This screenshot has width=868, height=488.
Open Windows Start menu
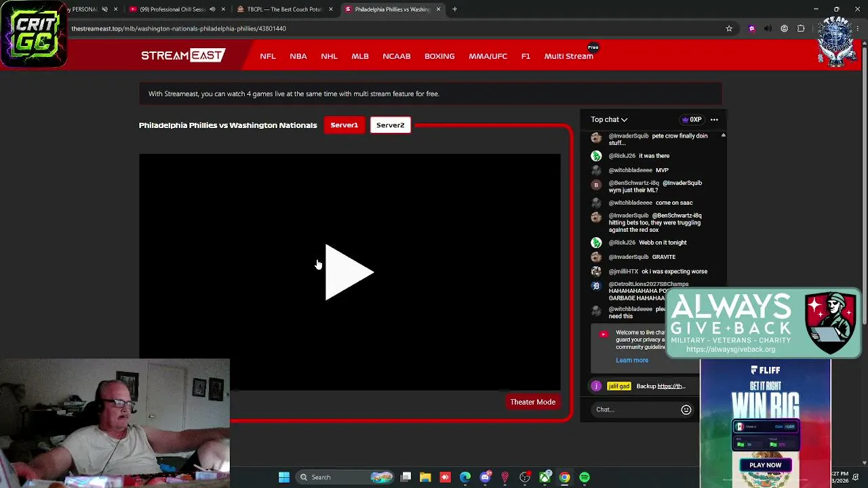tap(284, 477)
